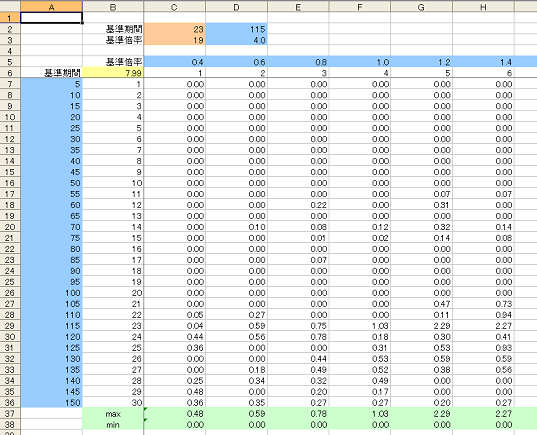The height and width of the screenshot is (435, 537).
Task: Select column D header
Action: 236,7
